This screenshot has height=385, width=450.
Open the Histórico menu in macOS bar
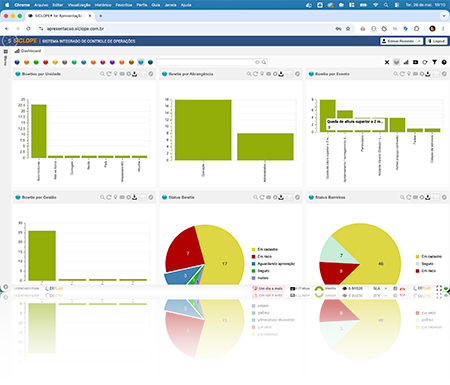click(103, 5)
